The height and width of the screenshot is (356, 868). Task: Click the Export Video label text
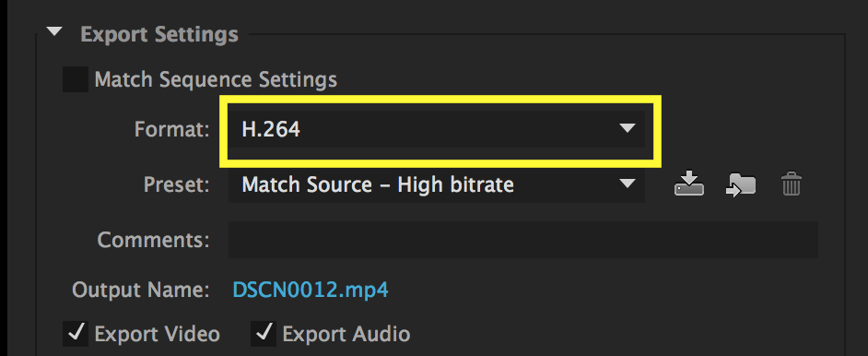click(158, 334)
